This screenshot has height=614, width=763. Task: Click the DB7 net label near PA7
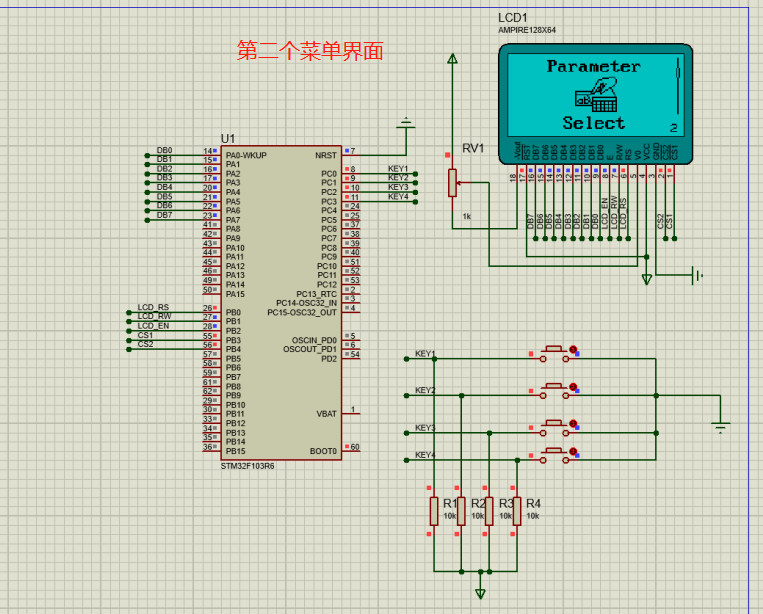coord(164,215)
